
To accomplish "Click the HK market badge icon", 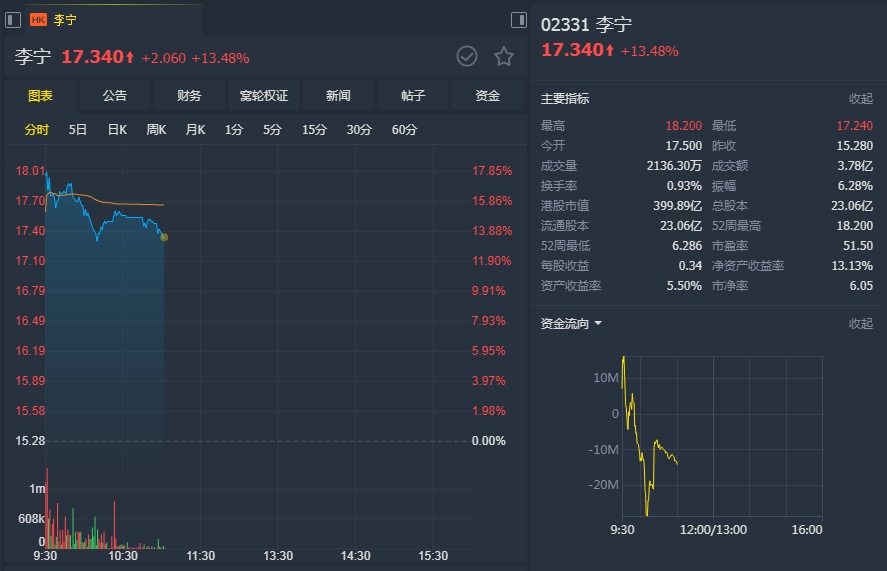I will (x=39, y=20).
